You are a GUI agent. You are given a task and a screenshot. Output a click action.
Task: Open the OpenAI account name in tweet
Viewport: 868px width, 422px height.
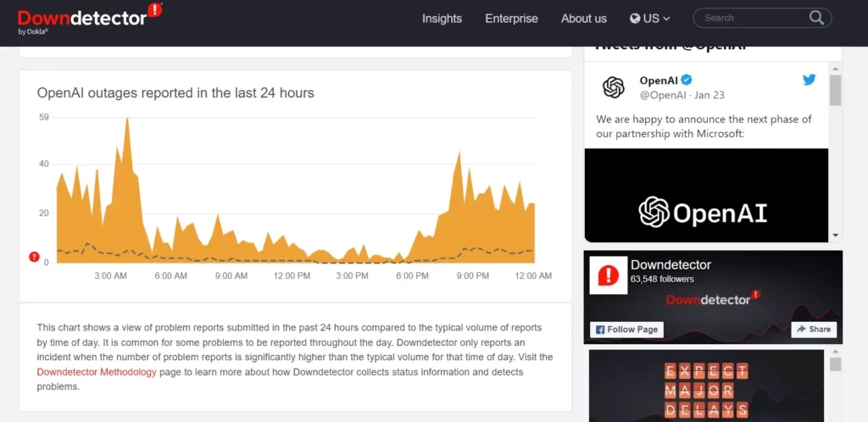pos(659,81)
